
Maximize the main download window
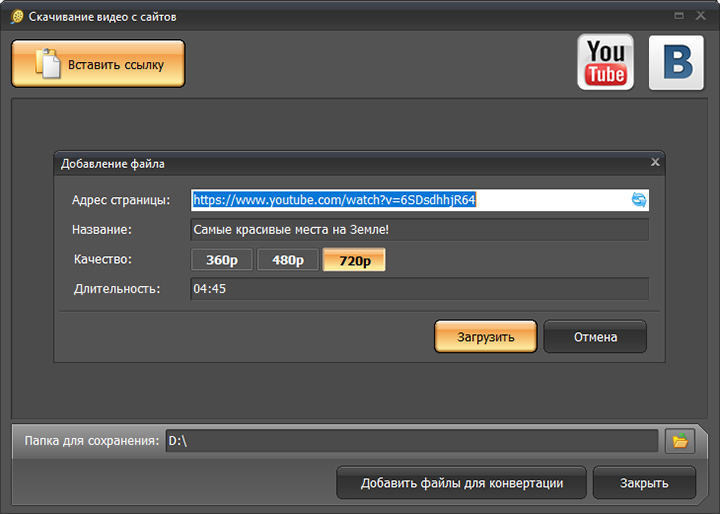(x=679, y=16)
